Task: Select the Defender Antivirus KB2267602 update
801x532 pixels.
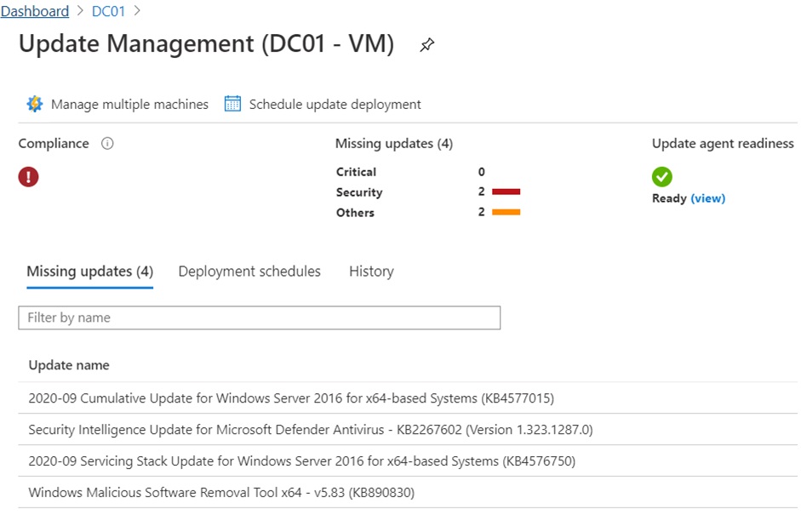Action: [310, 430]
